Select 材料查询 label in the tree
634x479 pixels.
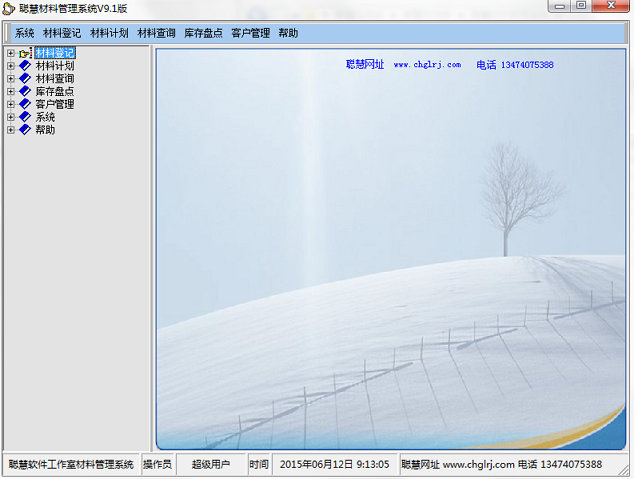click(55, 78)
